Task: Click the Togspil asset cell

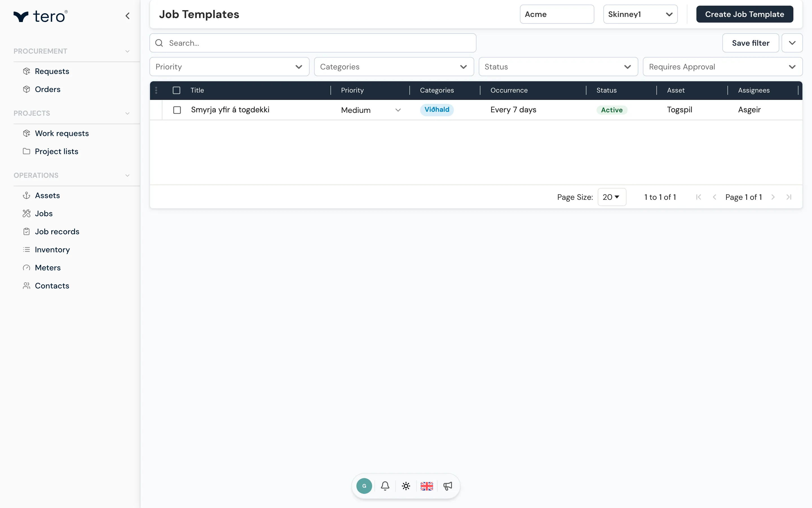Action: (679, 110)
